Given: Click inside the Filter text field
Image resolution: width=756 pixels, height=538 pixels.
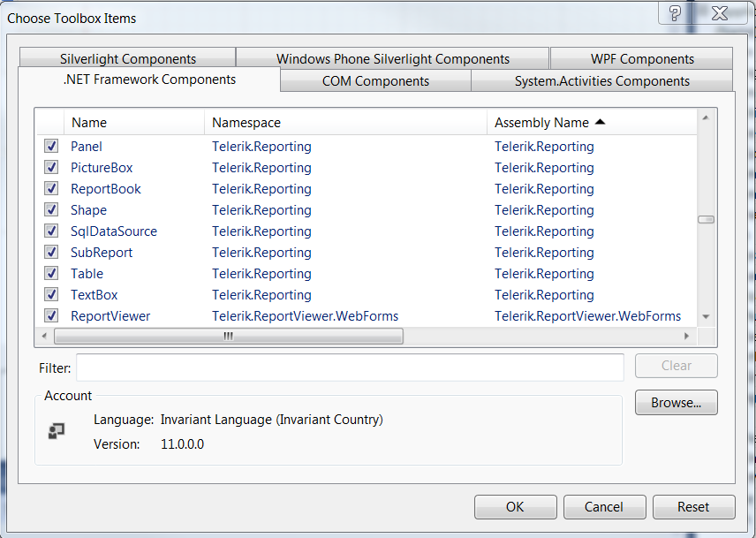Looking at the screenshot, I should coord(350,368).
